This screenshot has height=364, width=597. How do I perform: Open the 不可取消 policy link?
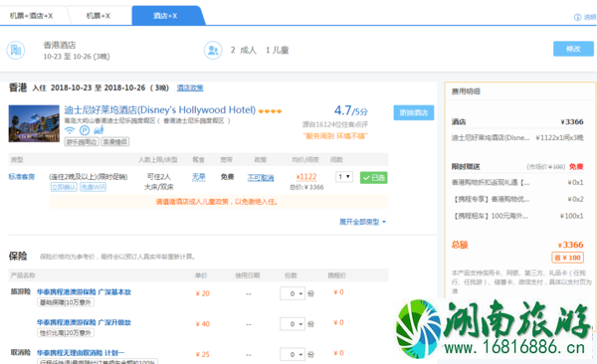point(261,177)
